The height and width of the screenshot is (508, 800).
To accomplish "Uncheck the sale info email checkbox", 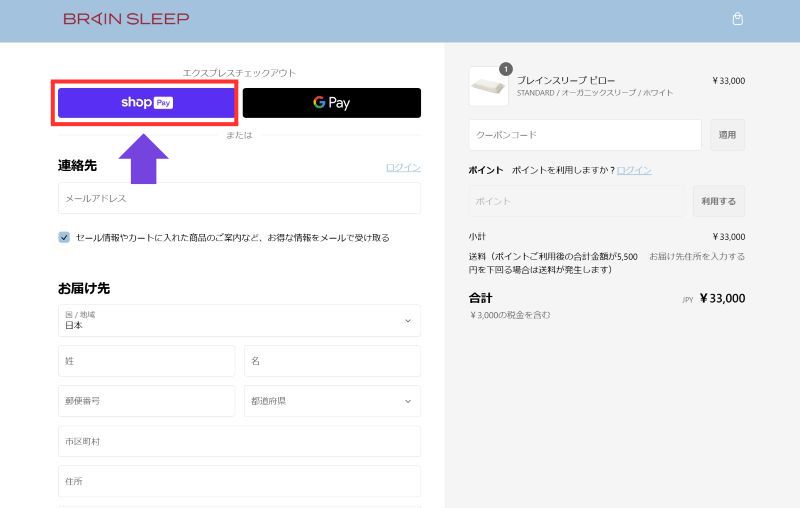I will point(64,238).
